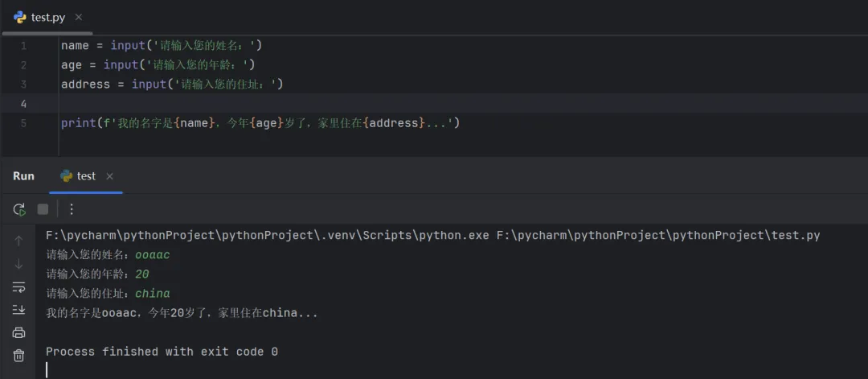Click the 请输入您的住址 prompt in console
Screen dimensions: 868x379
87,294
